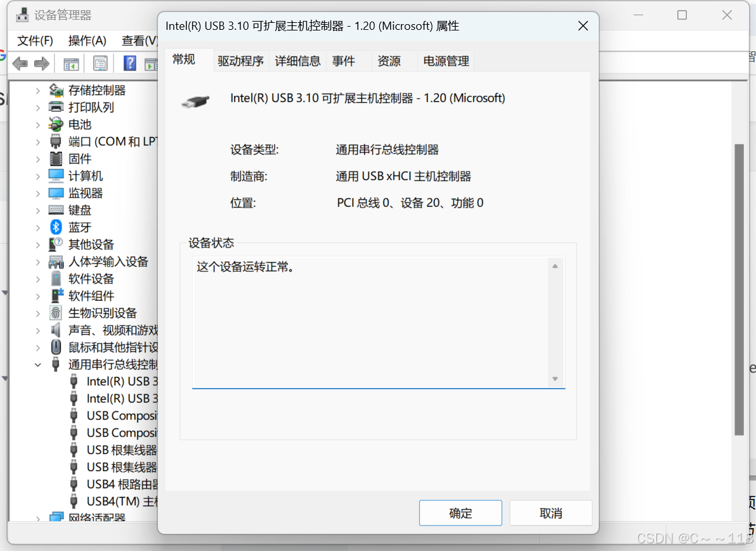
Task: Click the show/hide console tree toolbar icon
Action: (x=71, y=63)
